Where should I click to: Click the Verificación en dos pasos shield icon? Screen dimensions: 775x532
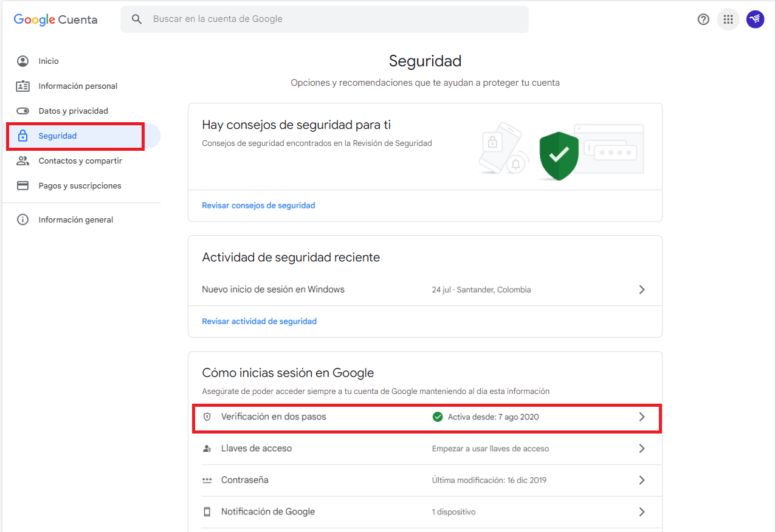coord(207,417)
